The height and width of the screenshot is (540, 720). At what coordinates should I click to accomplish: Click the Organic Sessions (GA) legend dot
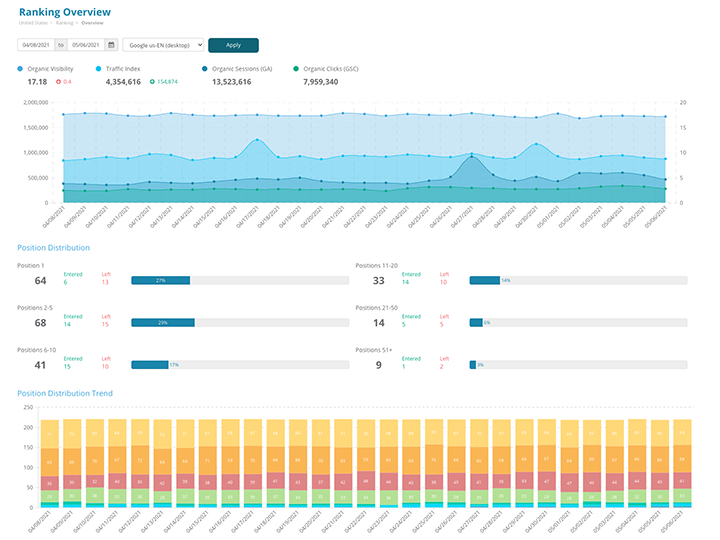[x=204, y=68]
